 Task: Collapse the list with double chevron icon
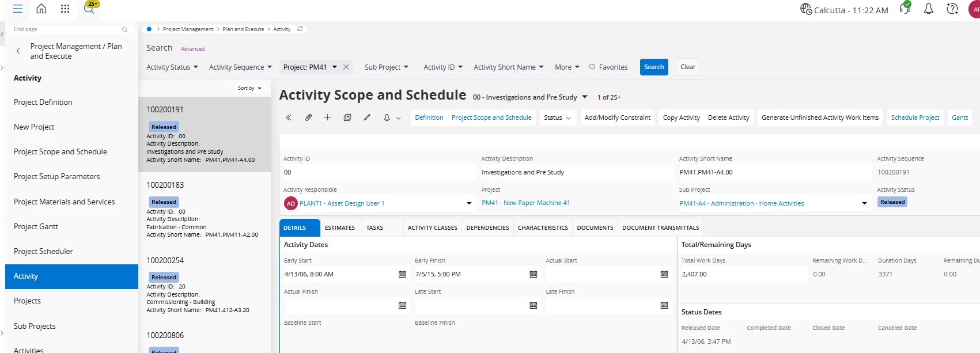(289, 117)
